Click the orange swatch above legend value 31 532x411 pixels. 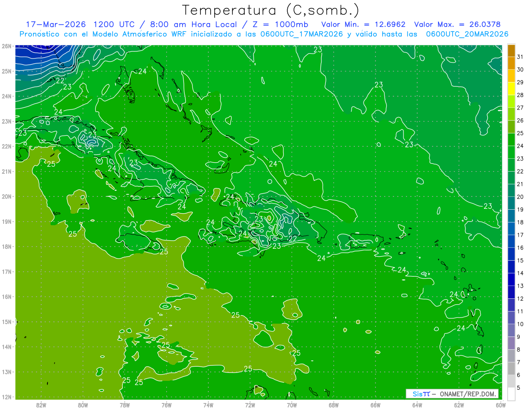pyautogui.click(x=511, y=51)
